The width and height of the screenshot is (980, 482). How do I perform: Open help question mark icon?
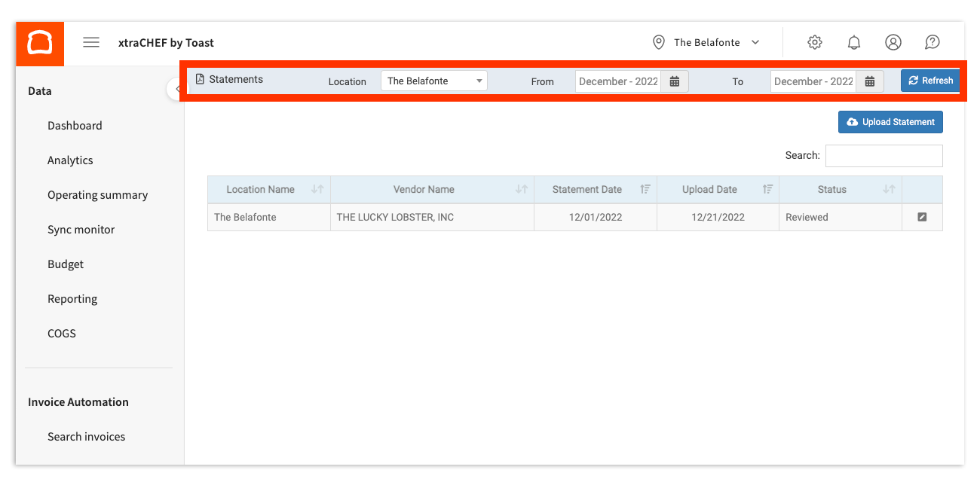932,43
